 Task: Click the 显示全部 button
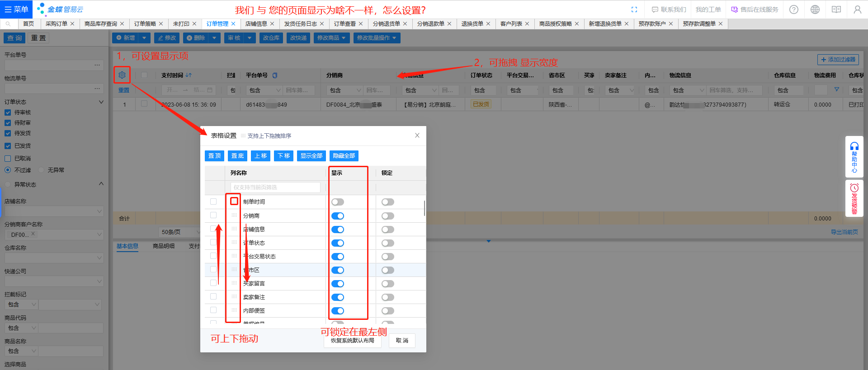(x=311, y=156)
